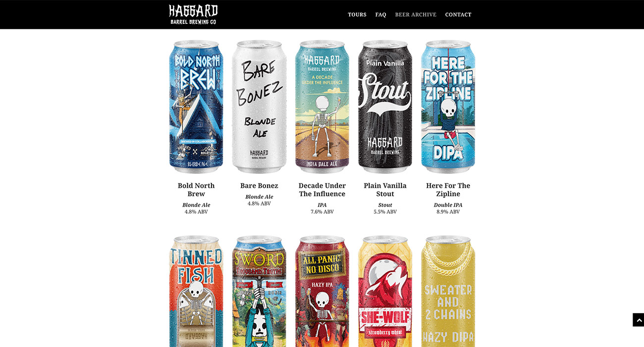Go to the Beer Archive page
Viewport: 644px width, 347px height.
[416, 15]
